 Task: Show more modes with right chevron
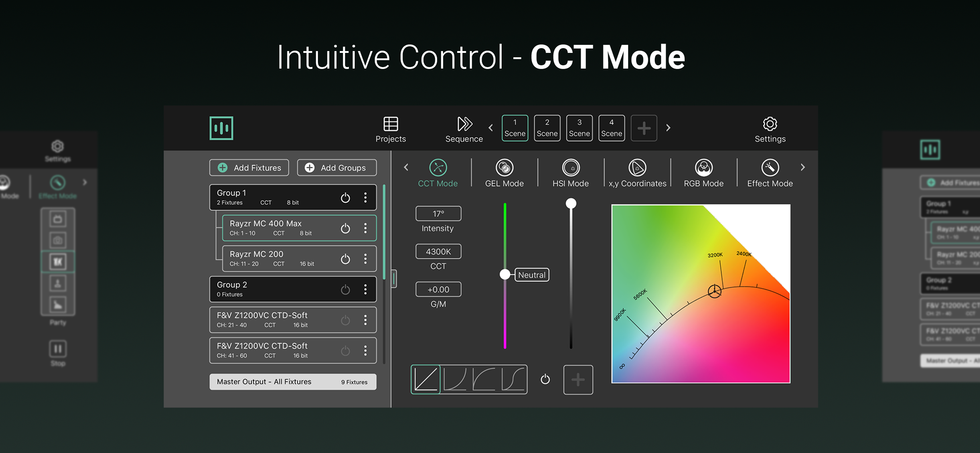[x=803, y=167]
